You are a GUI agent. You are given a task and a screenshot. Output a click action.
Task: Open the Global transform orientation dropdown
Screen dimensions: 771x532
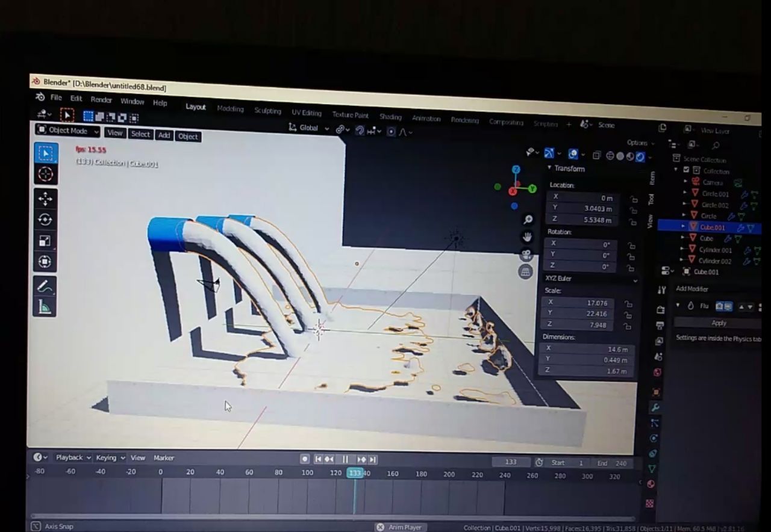point(308,128)
